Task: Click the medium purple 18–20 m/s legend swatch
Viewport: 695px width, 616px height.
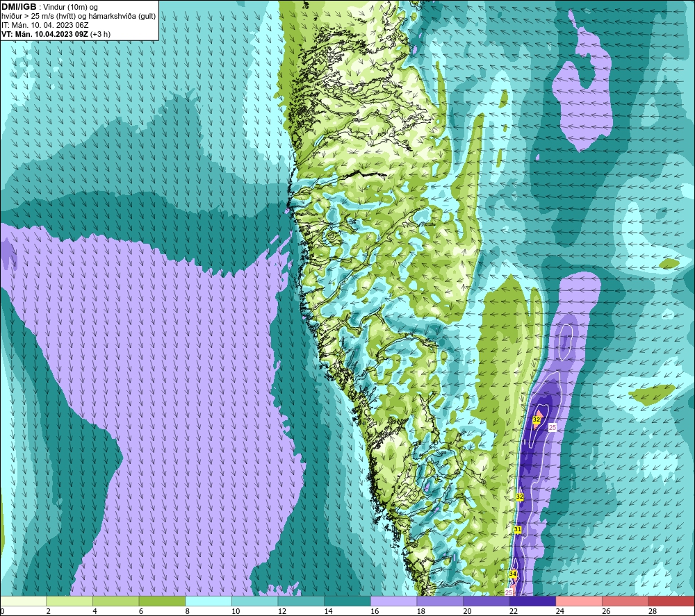Action: coord(440,601)
